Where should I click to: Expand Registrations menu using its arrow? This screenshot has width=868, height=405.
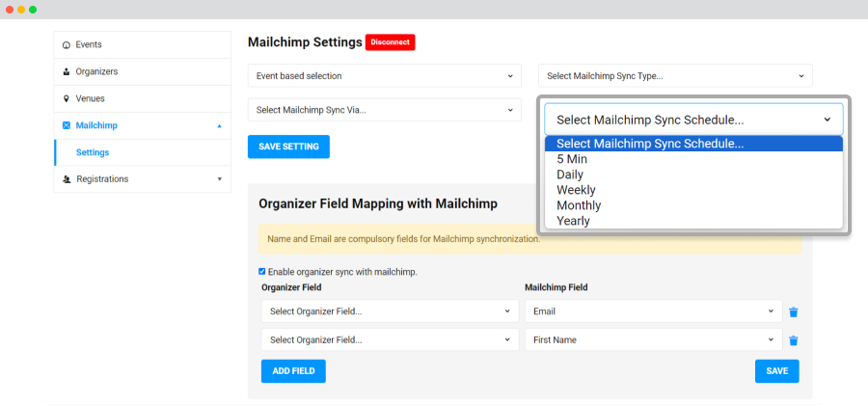click(219, 179)
